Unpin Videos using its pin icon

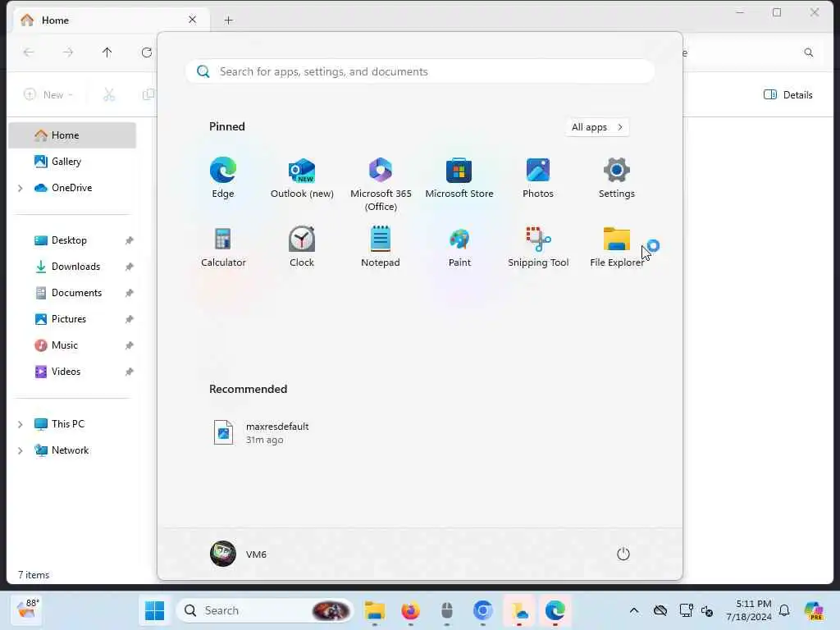coord(129,372)
